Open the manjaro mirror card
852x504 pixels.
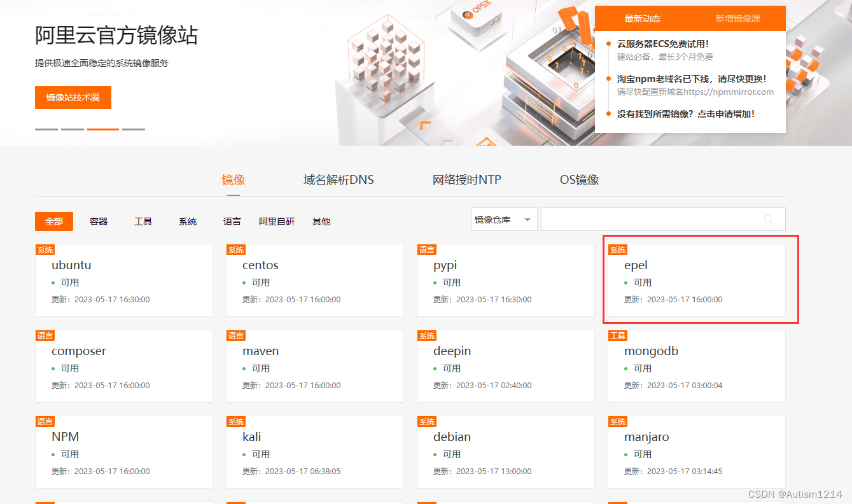pos(697,452)
